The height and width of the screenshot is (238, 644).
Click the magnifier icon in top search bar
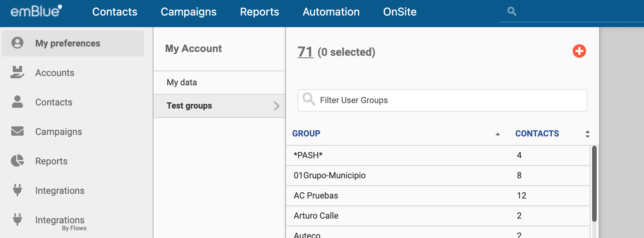click(511, 12)
